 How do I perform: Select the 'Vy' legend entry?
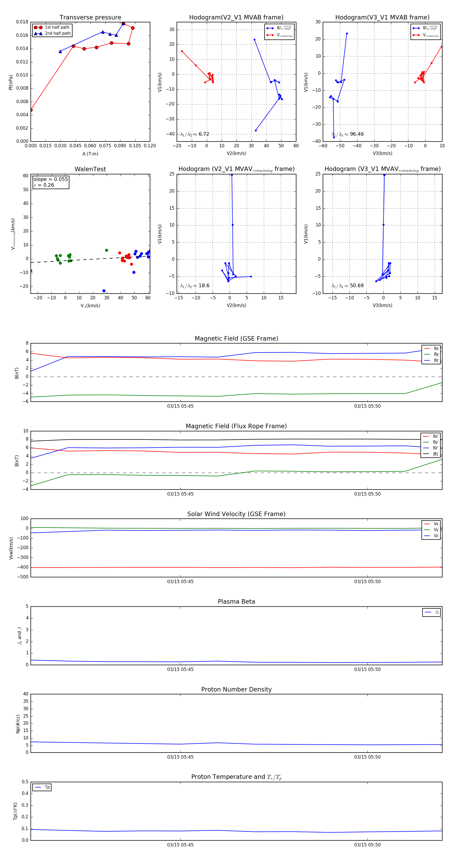[x=431, y=530]
